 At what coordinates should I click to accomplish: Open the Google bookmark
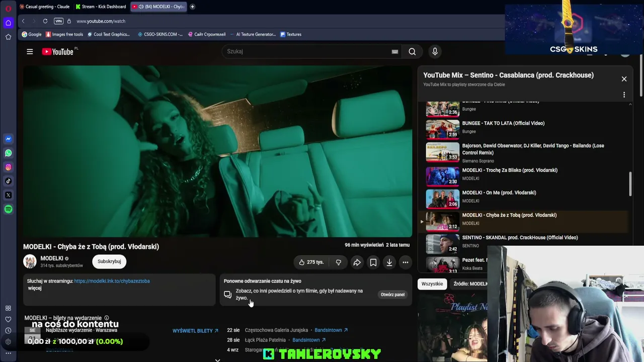click(32, 34)
